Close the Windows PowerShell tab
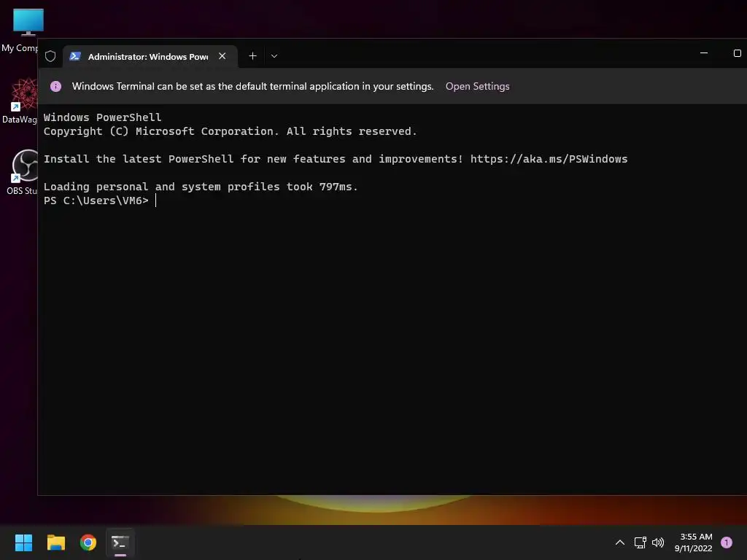The height and width of the screenshot is (560, 747). (x=222, y=56)
